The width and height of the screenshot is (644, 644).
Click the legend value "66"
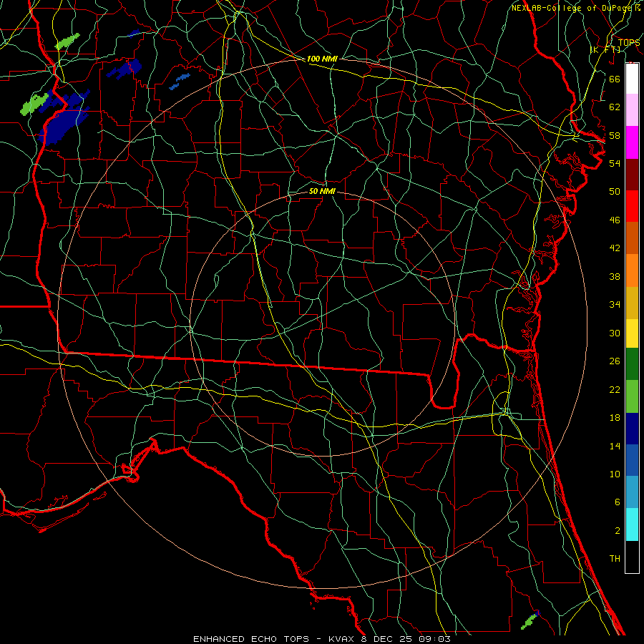(x=615, y=79)
